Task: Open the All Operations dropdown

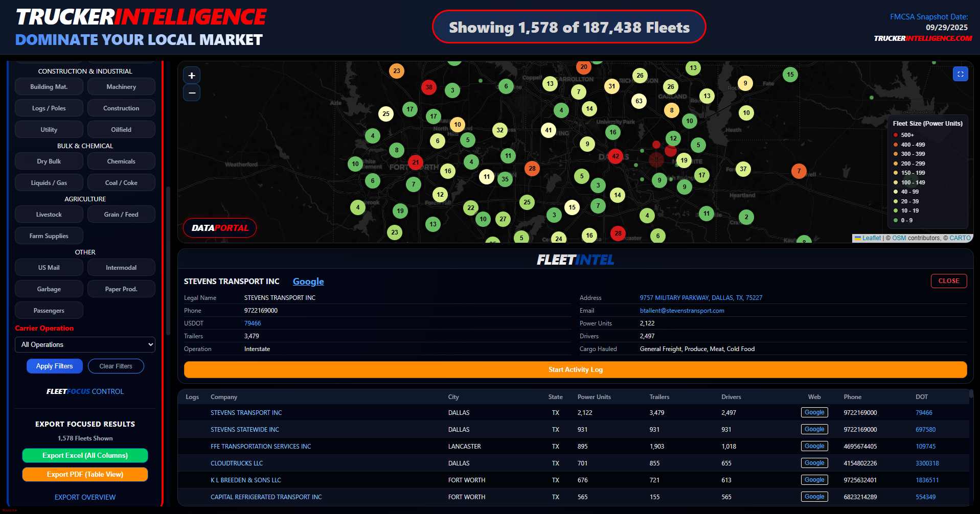Action: (84, 344)
